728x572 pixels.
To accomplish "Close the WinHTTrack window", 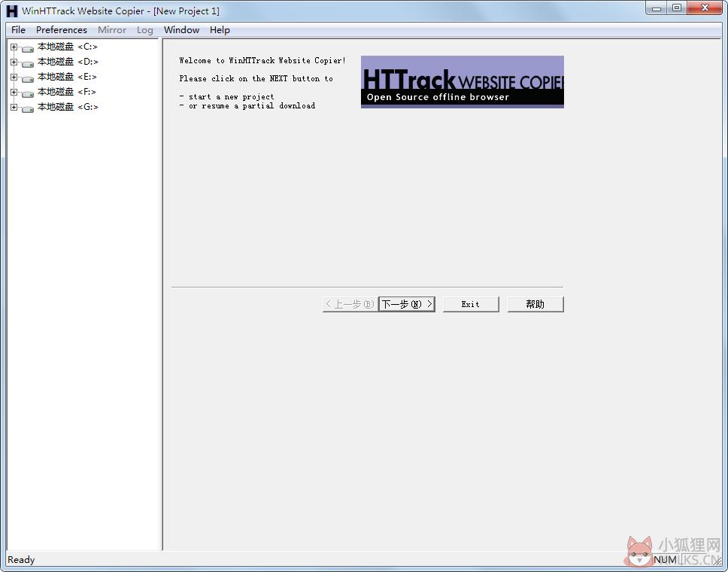I will pyautogui.click(x=705, y=8).
